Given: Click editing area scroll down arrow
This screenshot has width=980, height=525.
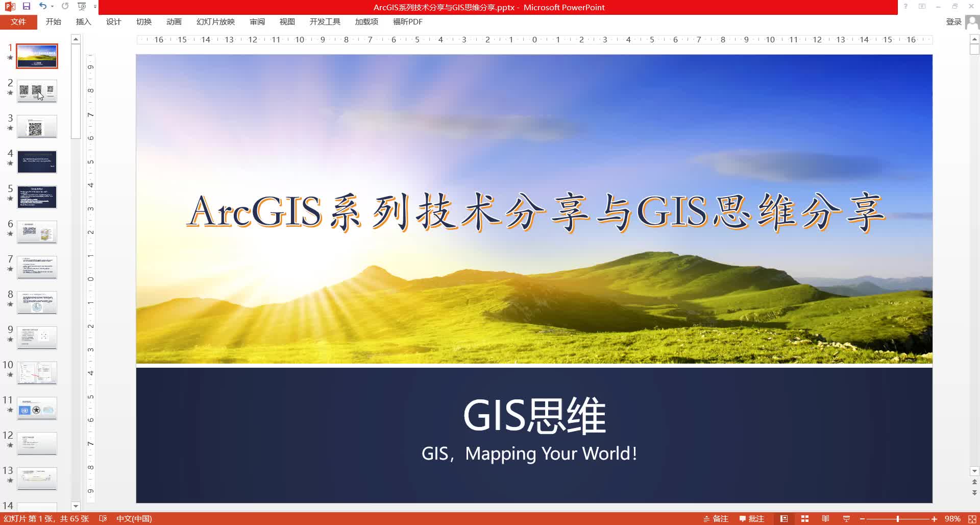Looking at the screenshot, I should [974, 471].
